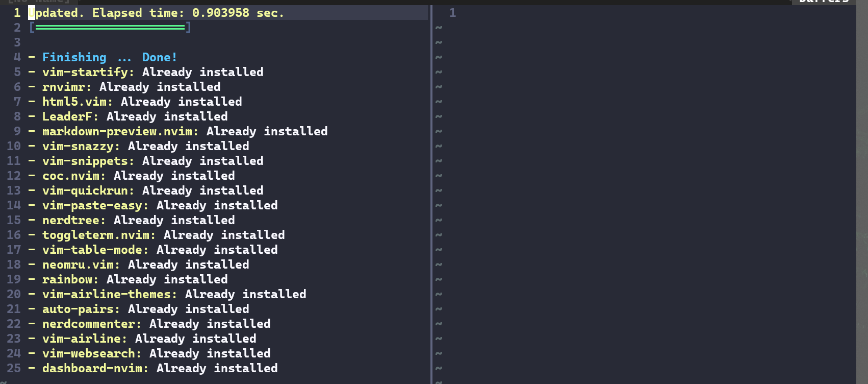Click the green update progress bar

click(110, 28)
